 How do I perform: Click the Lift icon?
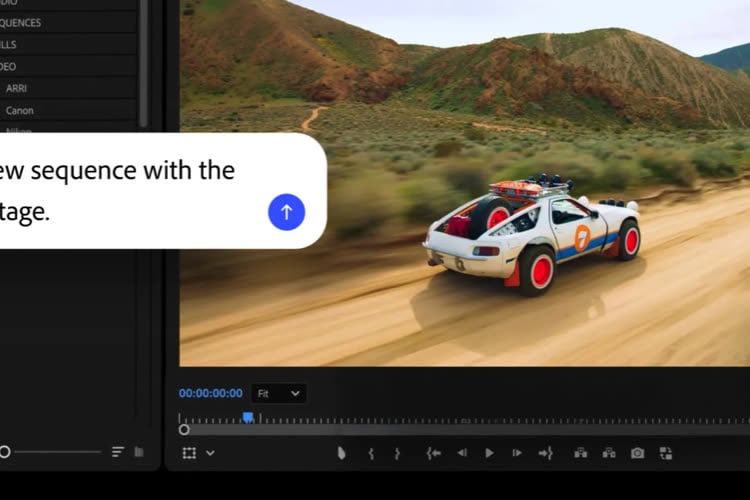[x=581, y=453]
